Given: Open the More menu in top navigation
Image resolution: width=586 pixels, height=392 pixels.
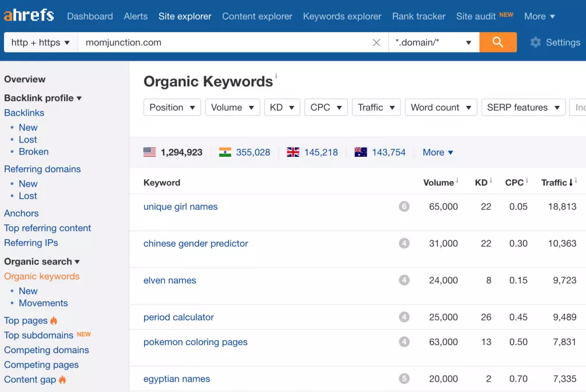Looking at the screenshot, I should coord(539,17).
